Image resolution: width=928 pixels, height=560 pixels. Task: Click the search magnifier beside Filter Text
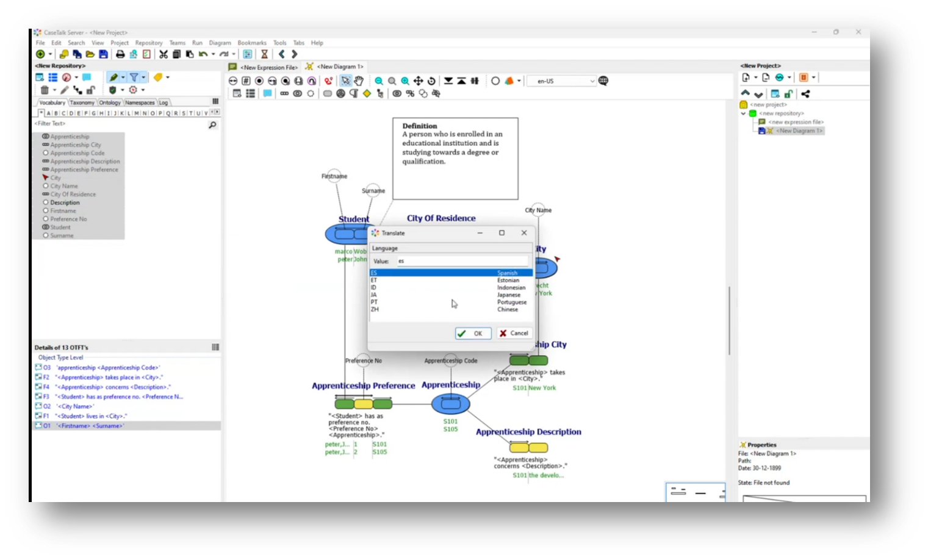[x=212, y=124]
